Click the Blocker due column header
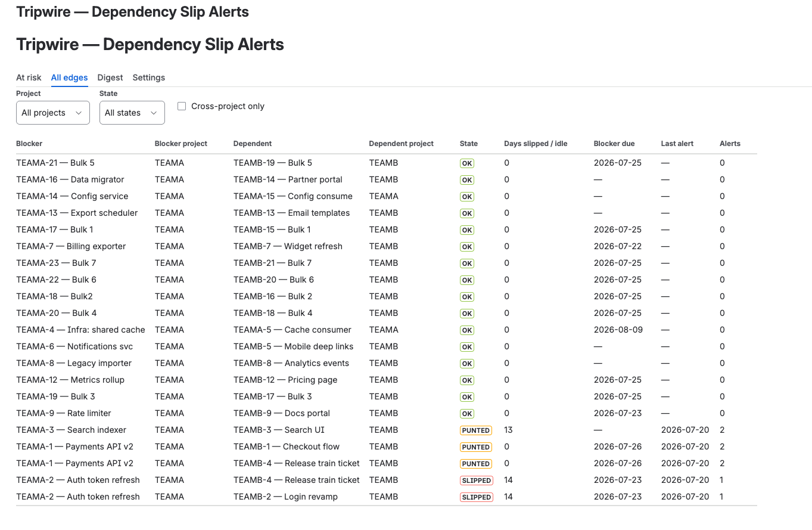 614,144
